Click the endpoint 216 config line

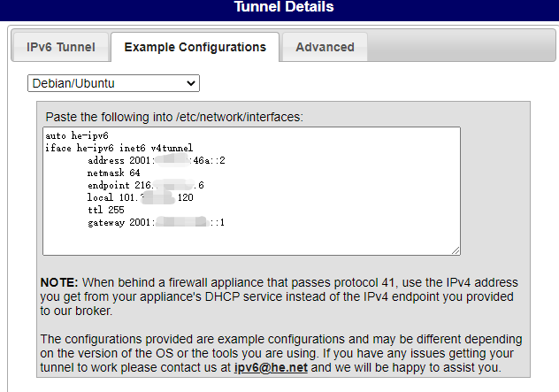(145, 185)
